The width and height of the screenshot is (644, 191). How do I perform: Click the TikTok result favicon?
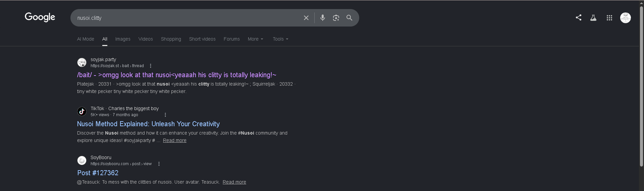(x=82, y=111)
